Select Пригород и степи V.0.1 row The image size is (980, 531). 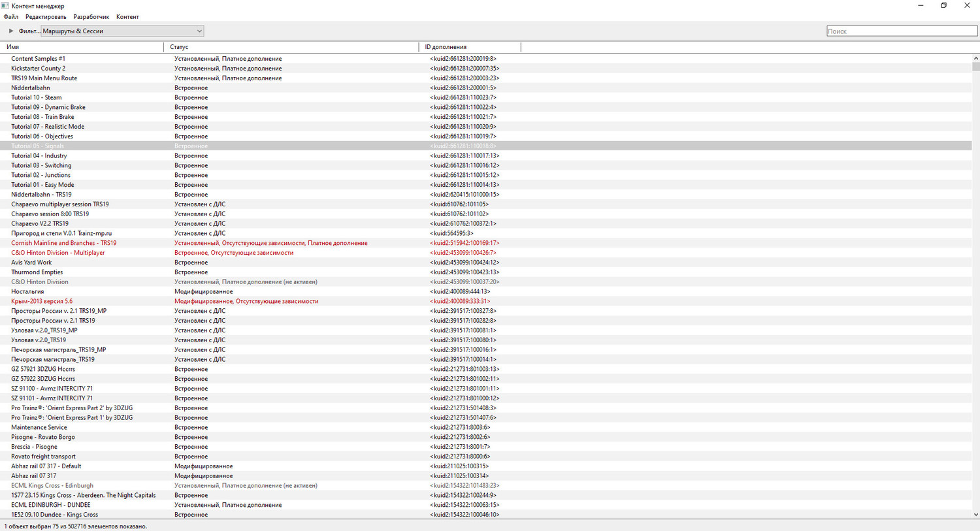(485, 233)
